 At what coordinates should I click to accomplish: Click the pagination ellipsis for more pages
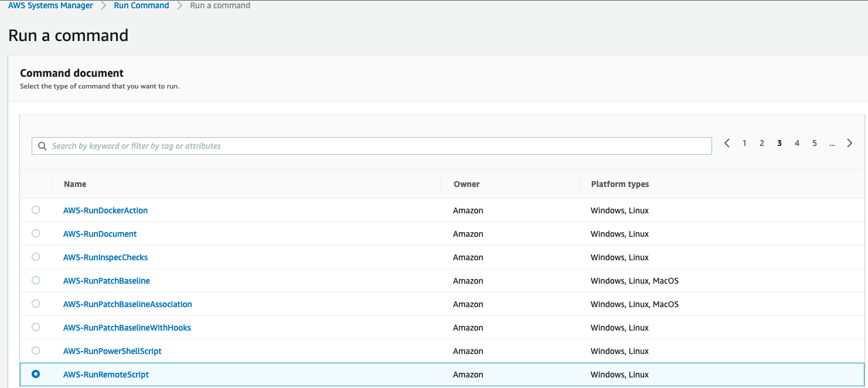[x=832, y=143]
